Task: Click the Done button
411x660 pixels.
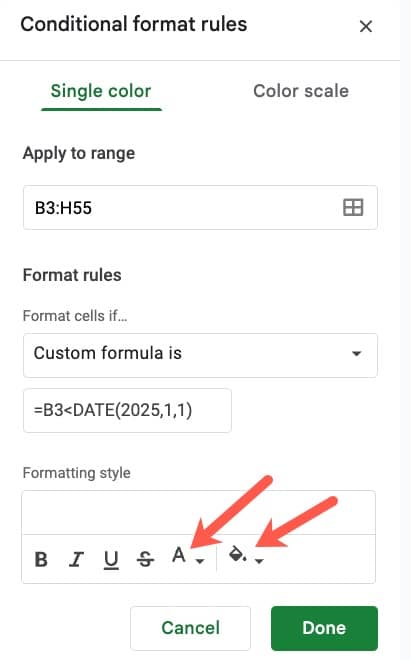Action: pos(324,628)
